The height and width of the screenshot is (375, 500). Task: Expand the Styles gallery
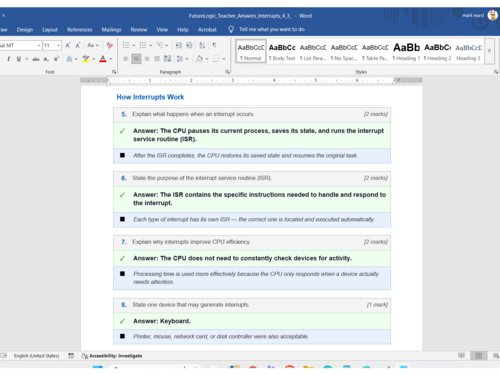(x=489, y=51)
